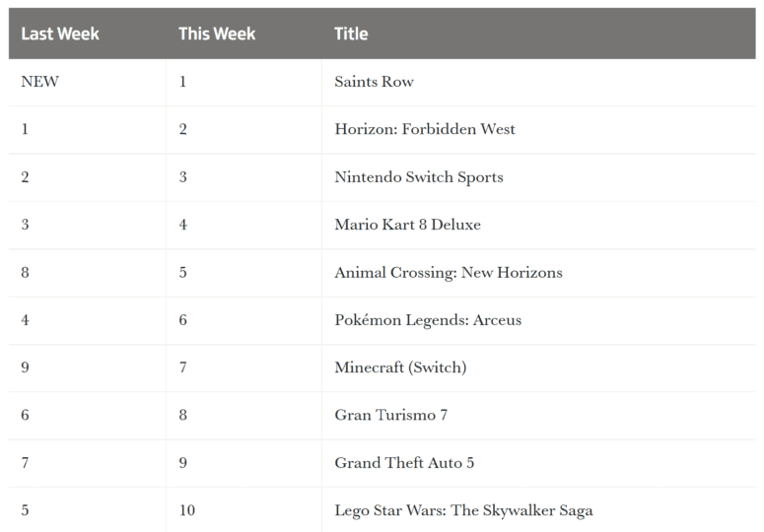Click last week's rank 9 for Minecraft
764x532 pixels.
tap(25, 367)
